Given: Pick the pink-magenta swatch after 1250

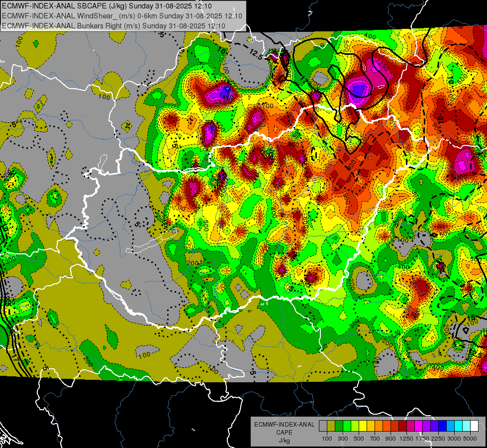Looking at the screenshot, I should tap(410, 426).
